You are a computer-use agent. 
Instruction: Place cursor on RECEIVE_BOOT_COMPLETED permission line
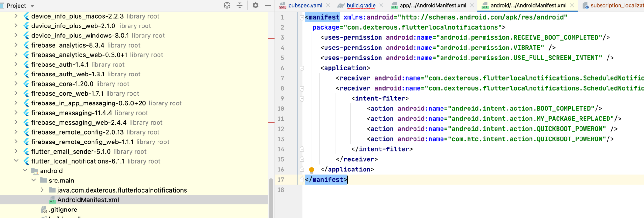tap(465, 37)
